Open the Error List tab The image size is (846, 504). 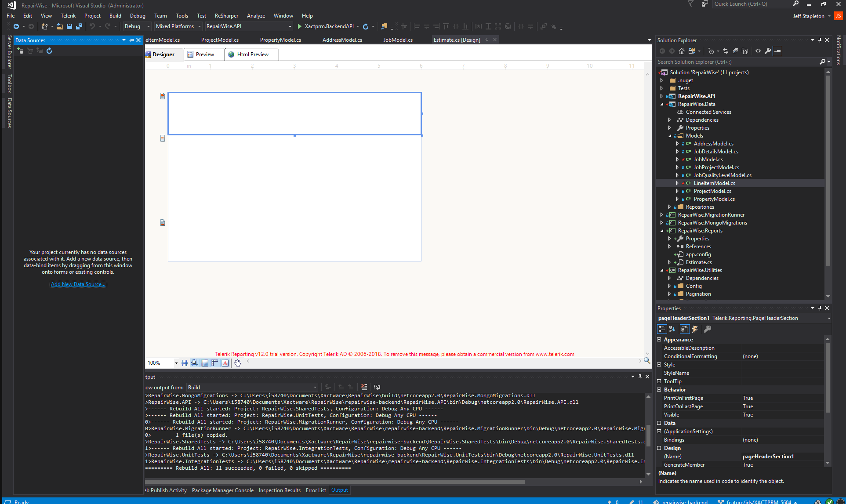coord(316,490)
